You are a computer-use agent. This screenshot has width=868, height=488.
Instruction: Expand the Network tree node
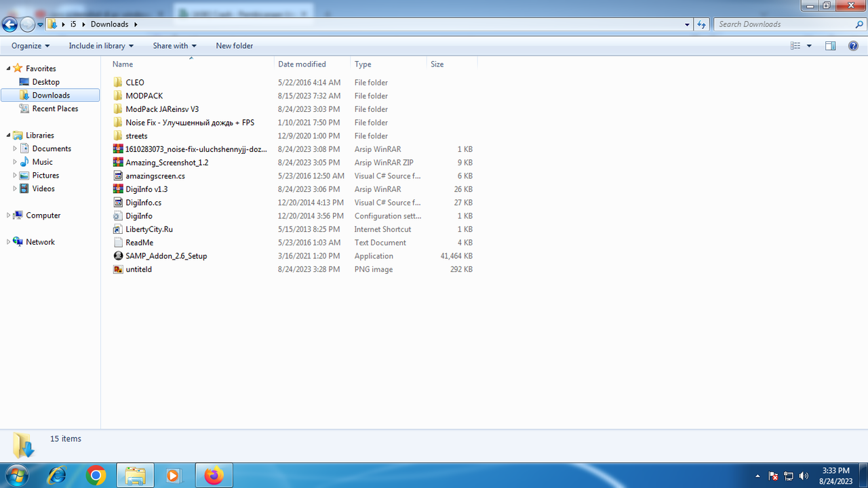click(x=9, y=242)
